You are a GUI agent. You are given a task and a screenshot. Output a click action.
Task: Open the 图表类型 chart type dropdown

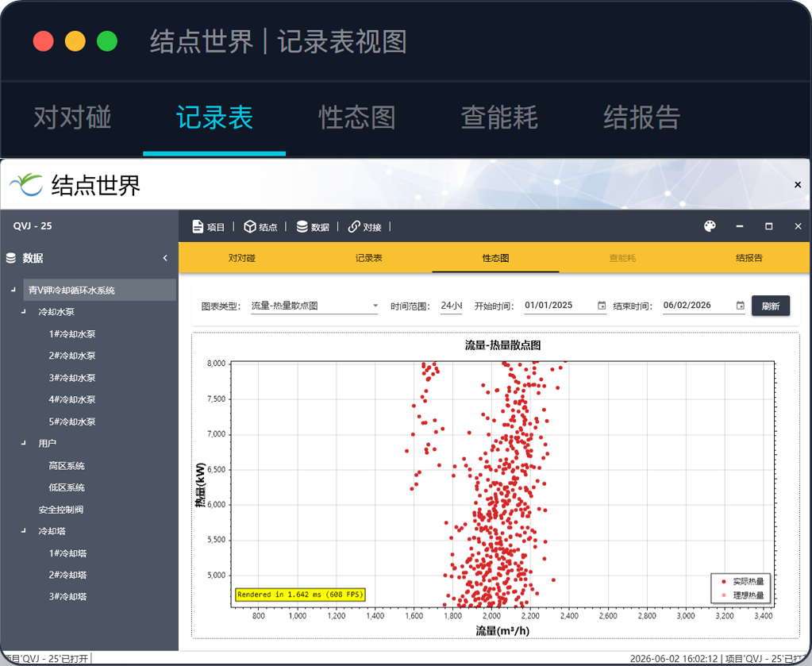pos(314,306)
